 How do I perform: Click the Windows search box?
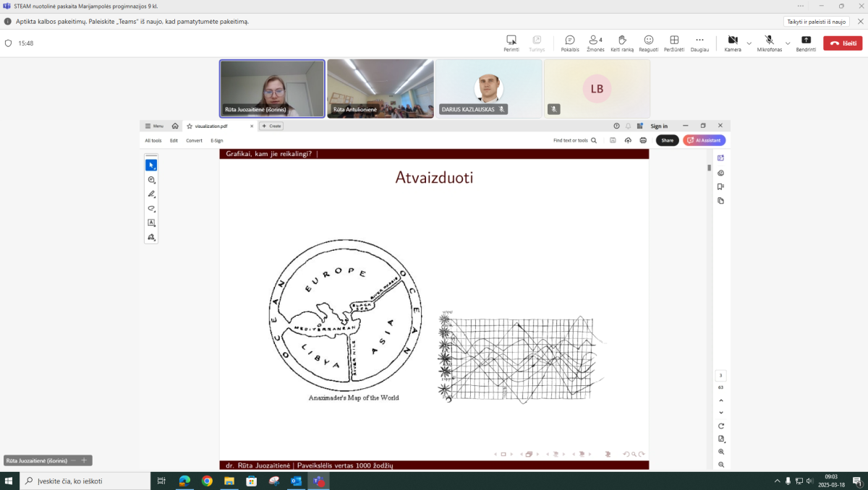(85, 481)
